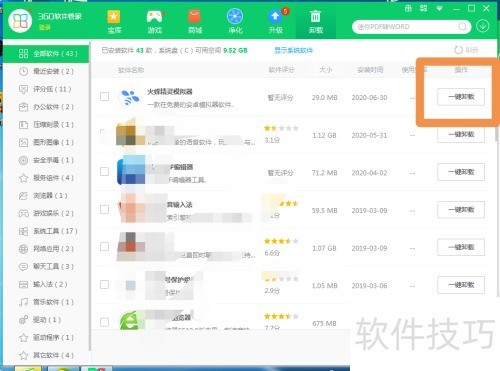Select 压缩刻录 (1) category
Screen dimensions: 500x371
click(46, 124)
